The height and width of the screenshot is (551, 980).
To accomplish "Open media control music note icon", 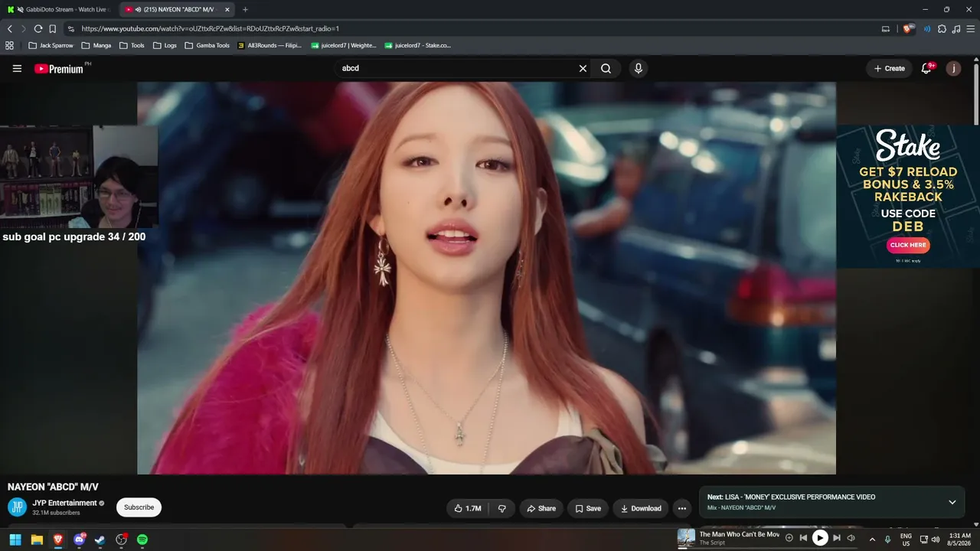I will tap(956, 28).
